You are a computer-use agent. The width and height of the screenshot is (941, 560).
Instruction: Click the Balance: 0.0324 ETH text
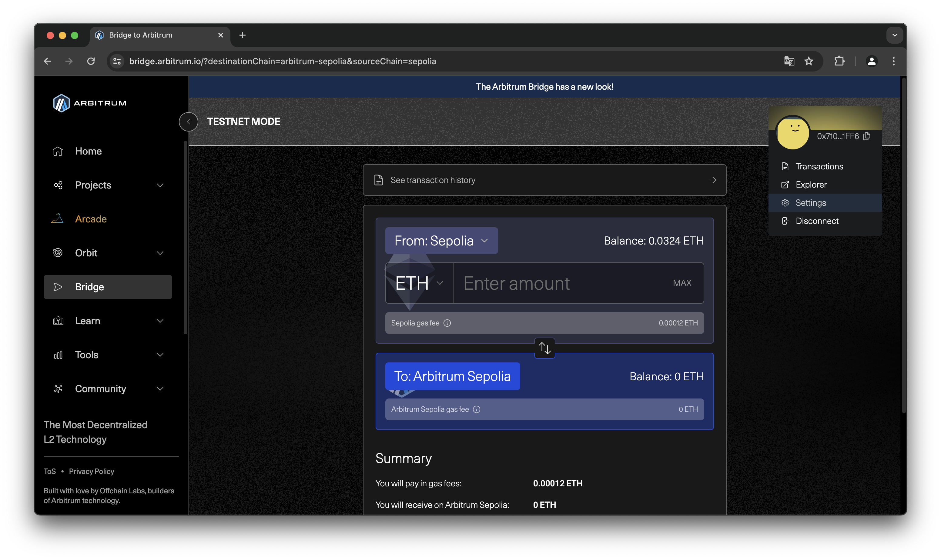pyautogui.click(x=653, y=240)
